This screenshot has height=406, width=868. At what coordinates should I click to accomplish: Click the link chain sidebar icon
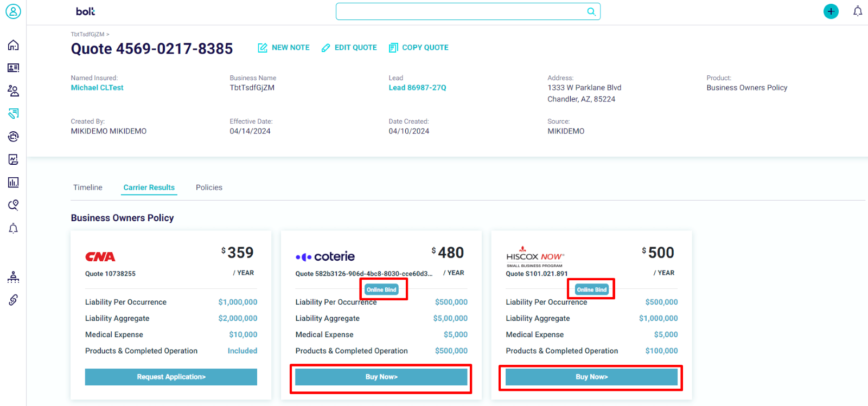pos(13,300)
